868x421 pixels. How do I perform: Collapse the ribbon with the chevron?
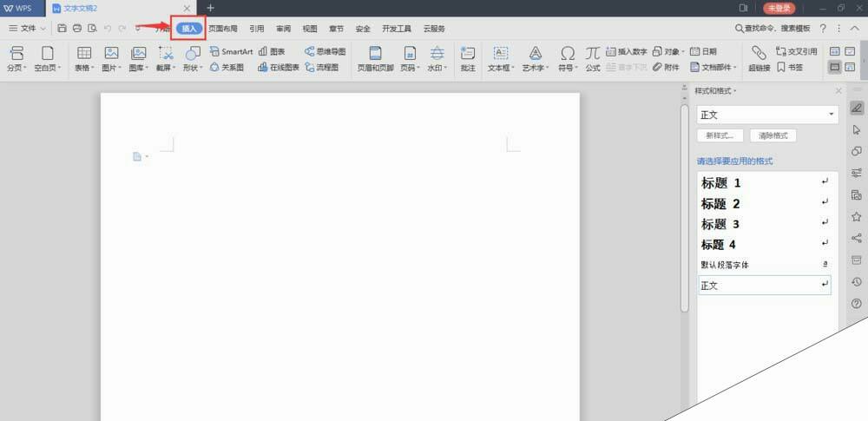(x=855, y=29)
